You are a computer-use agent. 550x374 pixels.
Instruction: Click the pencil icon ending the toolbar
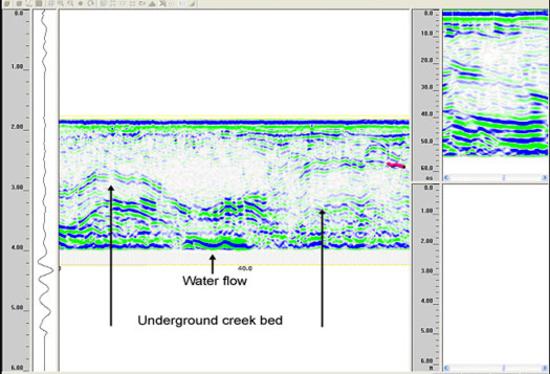(192, 4)
